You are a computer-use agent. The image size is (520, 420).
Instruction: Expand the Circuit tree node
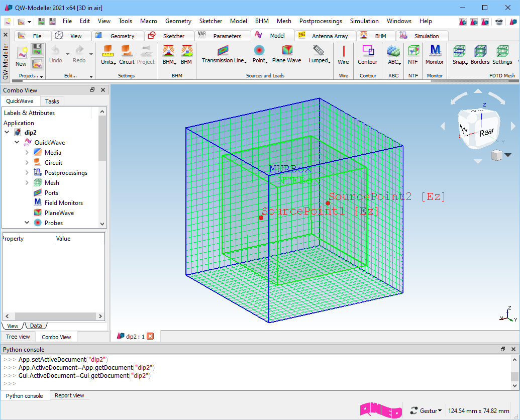tap(27, 162)
